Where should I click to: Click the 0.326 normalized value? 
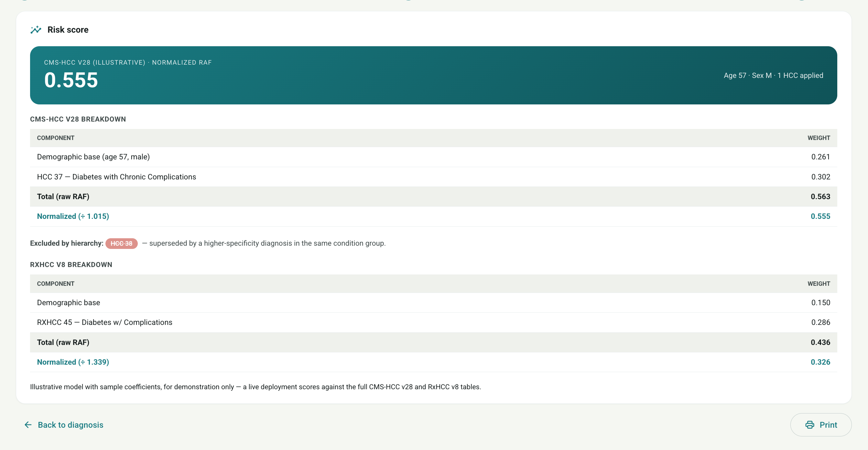coord(820,362)
